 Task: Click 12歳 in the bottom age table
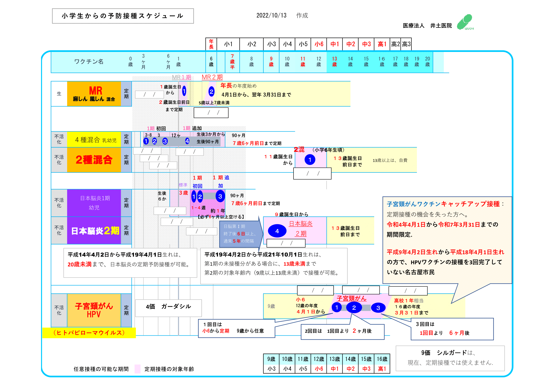[x=319, y=359]
